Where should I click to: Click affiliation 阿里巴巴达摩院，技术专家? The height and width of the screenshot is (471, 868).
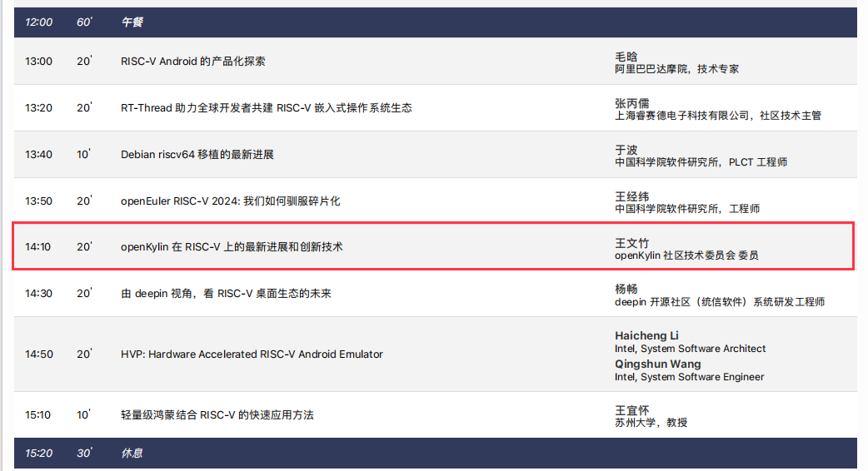pos(676,69)
